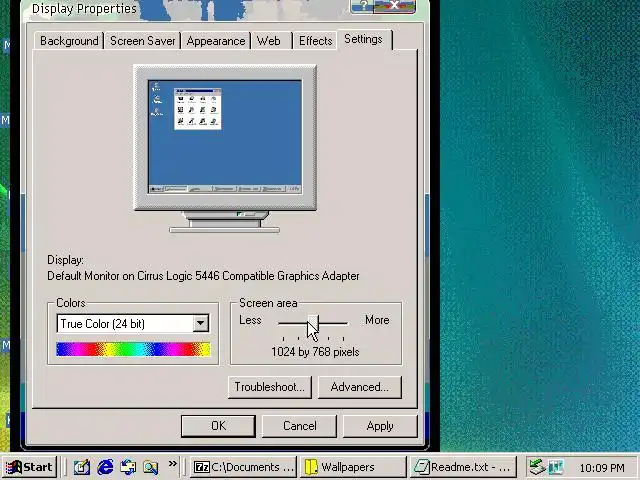Close the Display Properties dialog

click(x=395, y=6)
